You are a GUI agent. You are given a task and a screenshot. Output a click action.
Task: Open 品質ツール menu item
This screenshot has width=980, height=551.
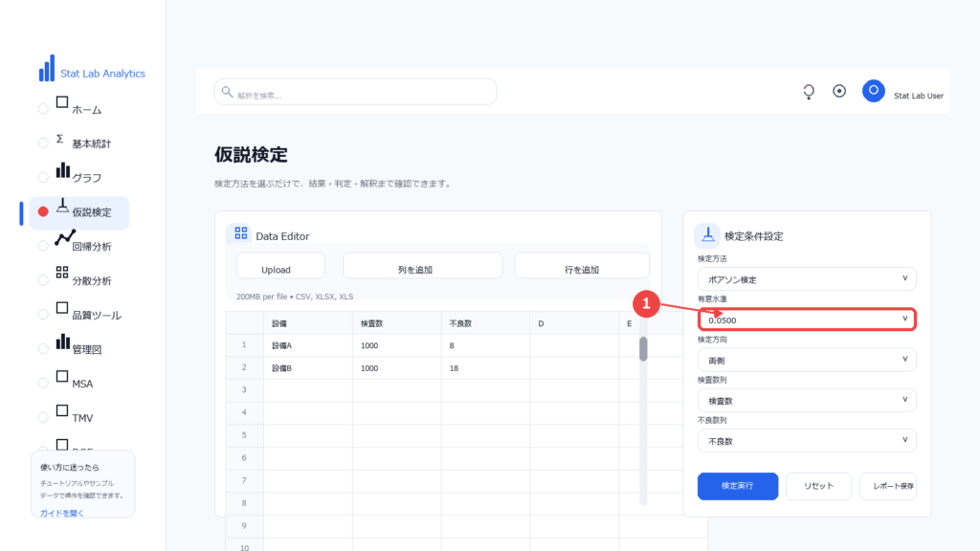pos(97,315)
